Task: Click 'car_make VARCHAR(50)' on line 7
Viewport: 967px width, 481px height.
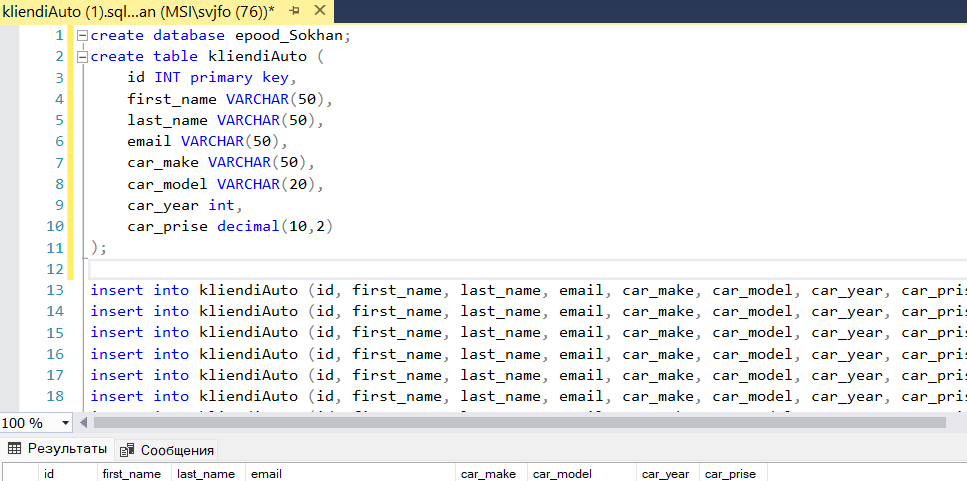Action: pyautogui.click(x=216, y=163)
